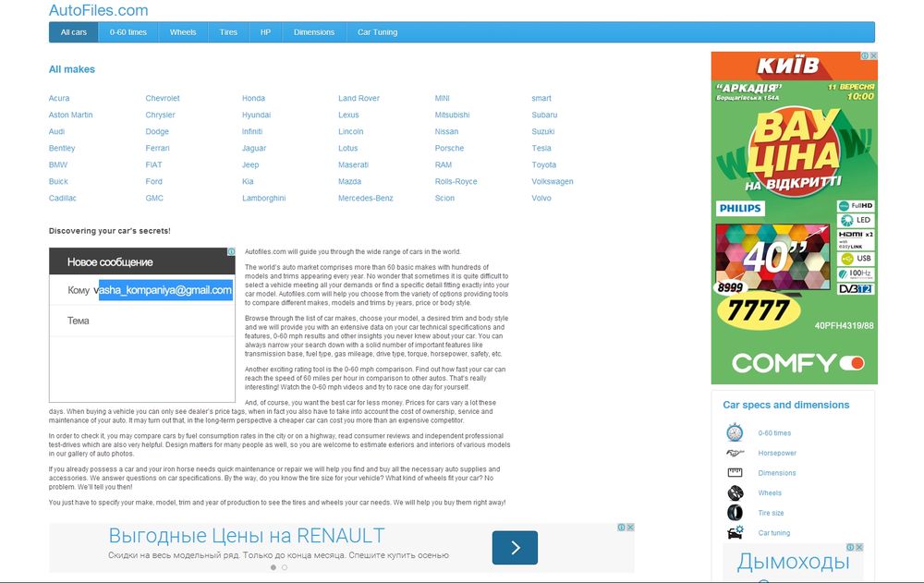Image resolution: width=924 pixels, height=583 pixels.
Task: Open the Horsepower sidebar link
Action: 777,454
